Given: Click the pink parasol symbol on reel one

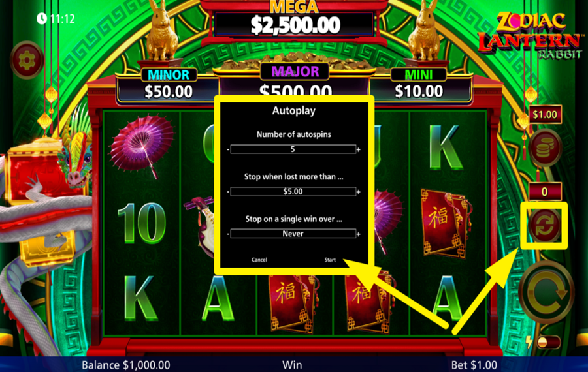Looking at the screenshot, I should 142,145.
